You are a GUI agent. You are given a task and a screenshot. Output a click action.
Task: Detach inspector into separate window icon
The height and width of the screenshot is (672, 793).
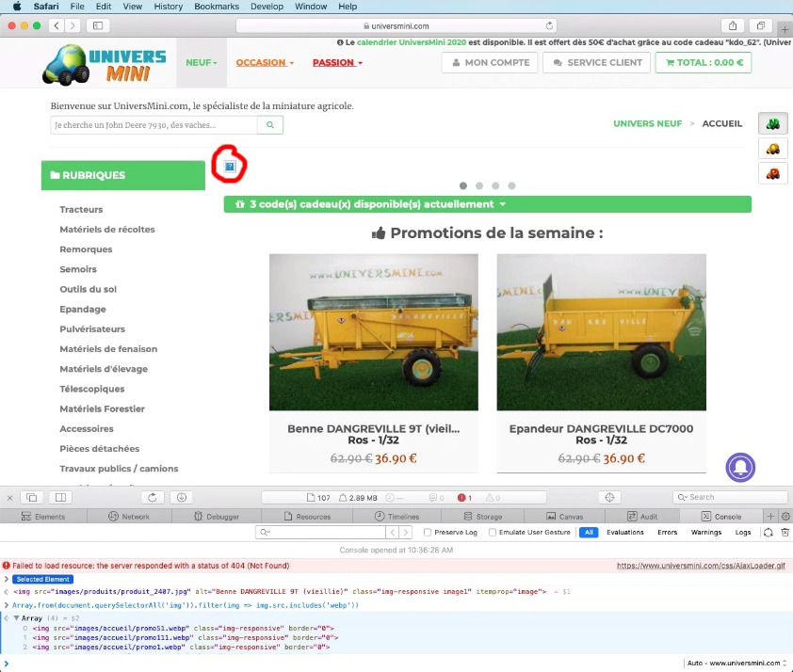(x=31, y=498)
